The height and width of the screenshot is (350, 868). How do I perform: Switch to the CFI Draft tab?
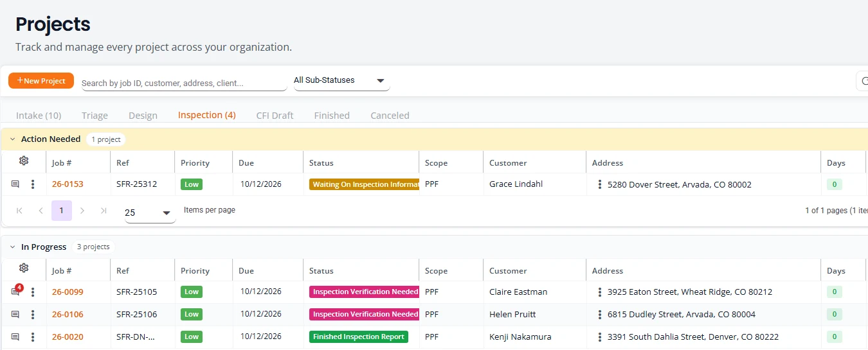pyautogui.click(x=275, y=116)
